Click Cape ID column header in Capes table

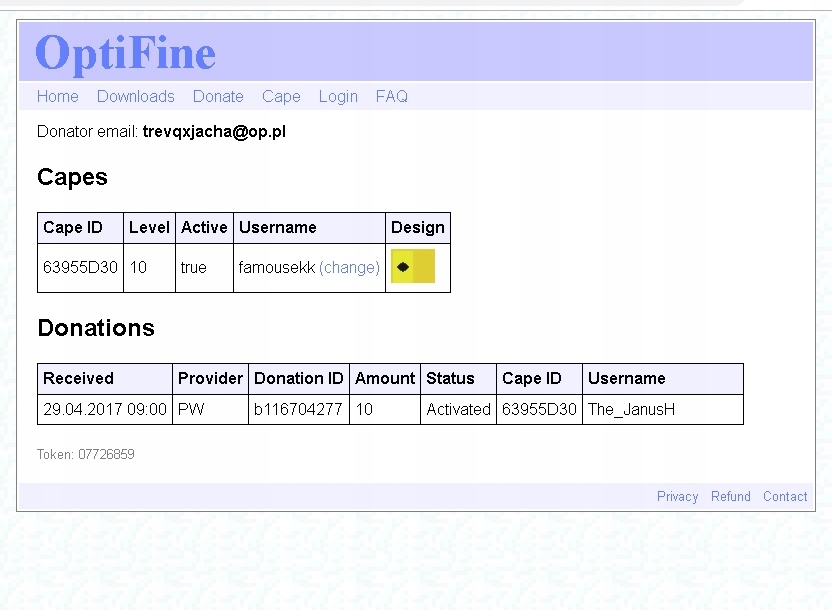[x=80, y=228]
